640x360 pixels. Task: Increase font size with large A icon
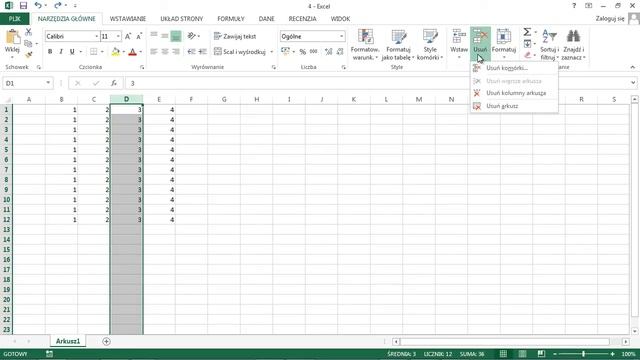[x=128, y=36]
